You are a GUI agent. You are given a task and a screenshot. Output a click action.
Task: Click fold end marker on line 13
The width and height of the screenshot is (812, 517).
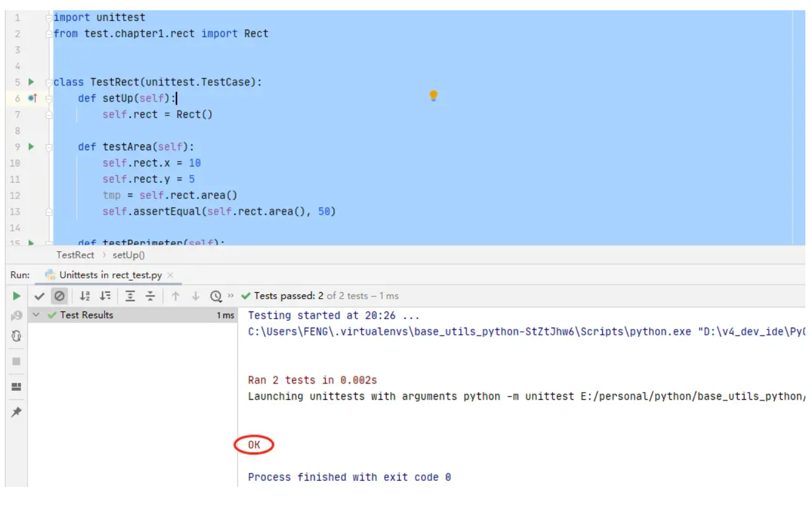tap(49, 212)
